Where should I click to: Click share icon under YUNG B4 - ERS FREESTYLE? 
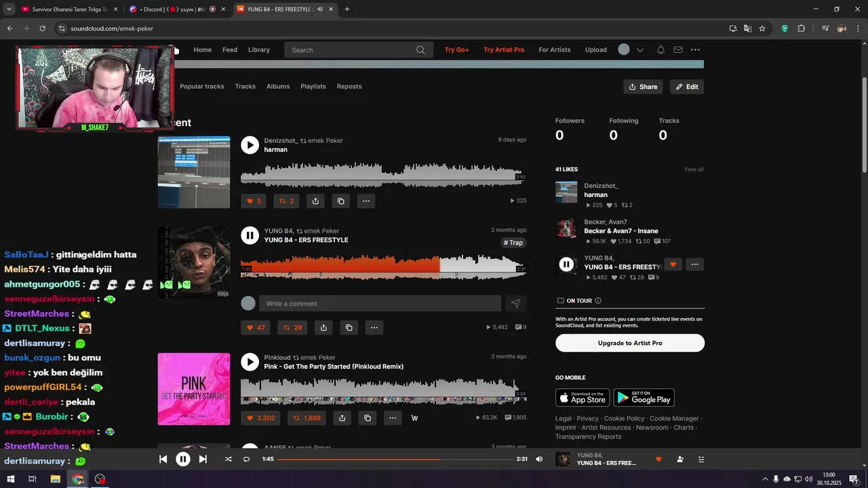tap(323, 327)
